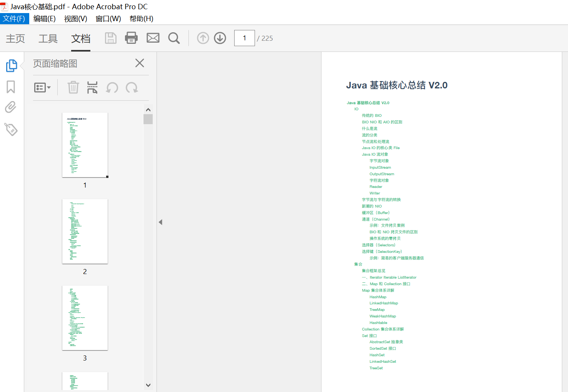Viewport: 568px width, 392px height.
Task: Go to 缓冲区（Buffer）section
Action: point(376,213)
